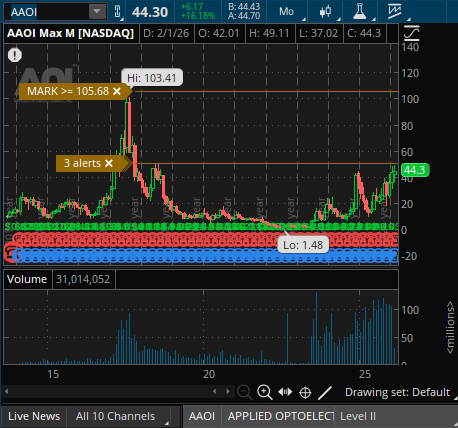Click the chart warning exclamation icon
This screenshot has height=428, width=458.
(x=15, y=55)
